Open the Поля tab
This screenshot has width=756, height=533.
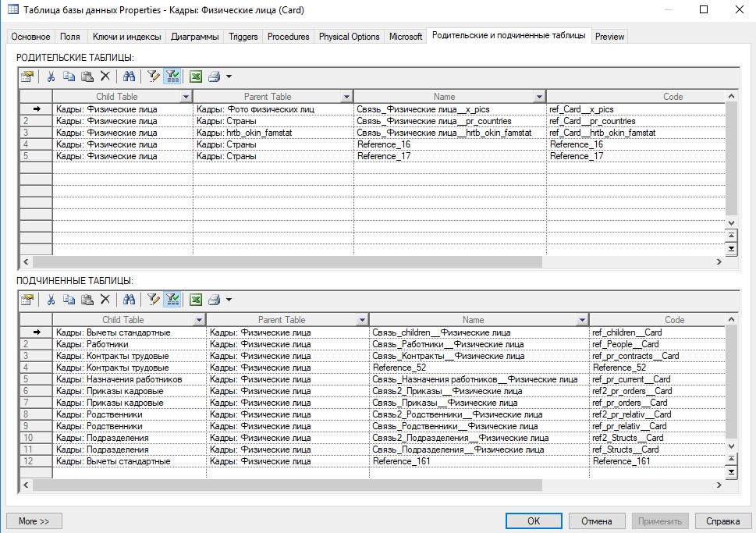click(70, 37)
